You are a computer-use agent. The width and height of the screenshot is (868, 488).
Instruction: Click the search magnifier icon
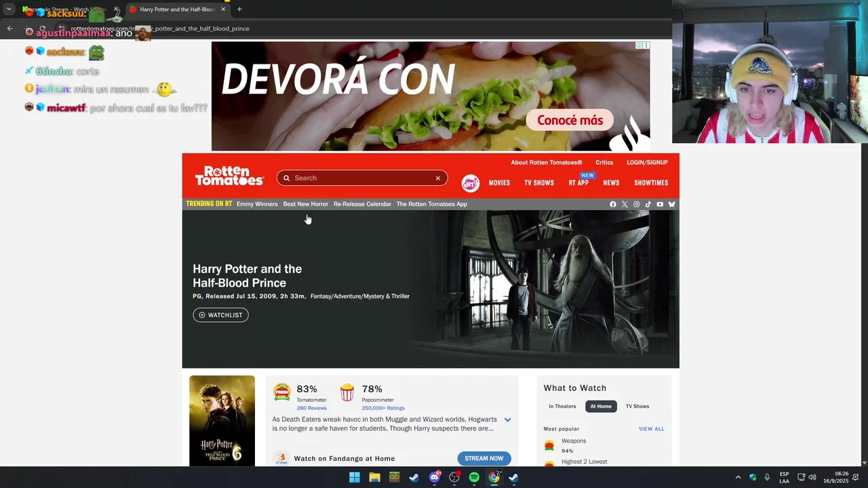(x=286, y=178)
